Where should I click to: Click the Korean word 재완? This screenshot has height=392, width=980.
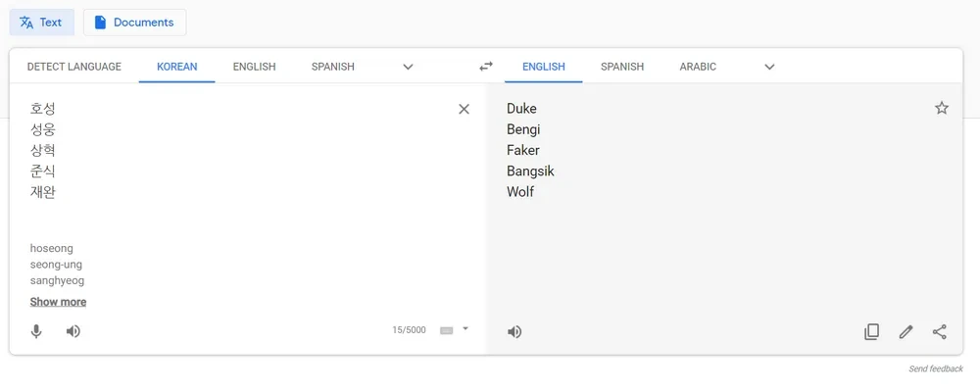click(42, 192)
